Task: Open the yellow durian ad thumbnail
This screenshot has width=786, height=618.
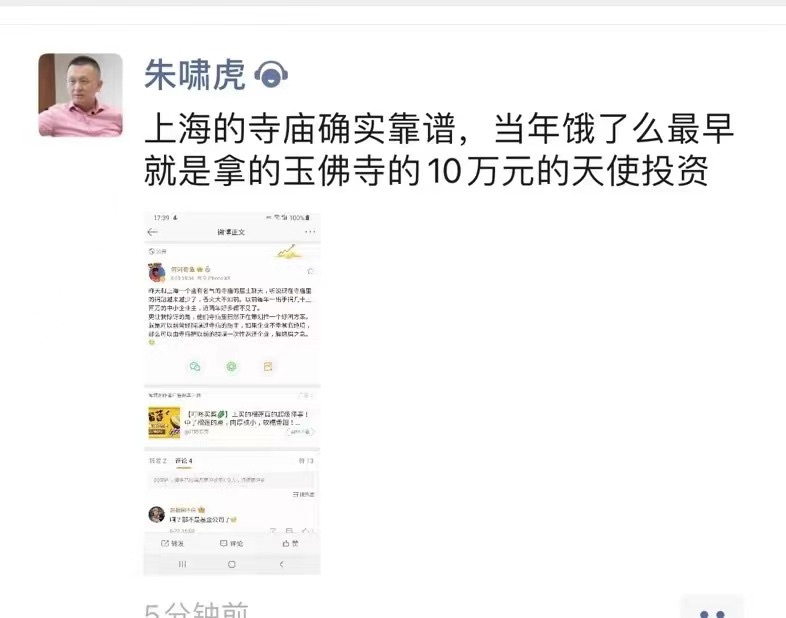Action: click(x=164, y=423)
